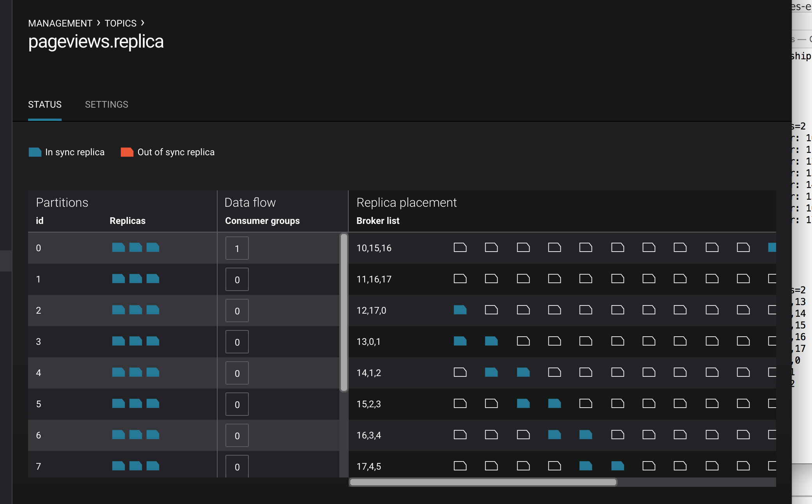This screenshot has height=504, width=812.
Task: Click fourth broker icon in row 15,2,3
Action: (x=555, y=403)
